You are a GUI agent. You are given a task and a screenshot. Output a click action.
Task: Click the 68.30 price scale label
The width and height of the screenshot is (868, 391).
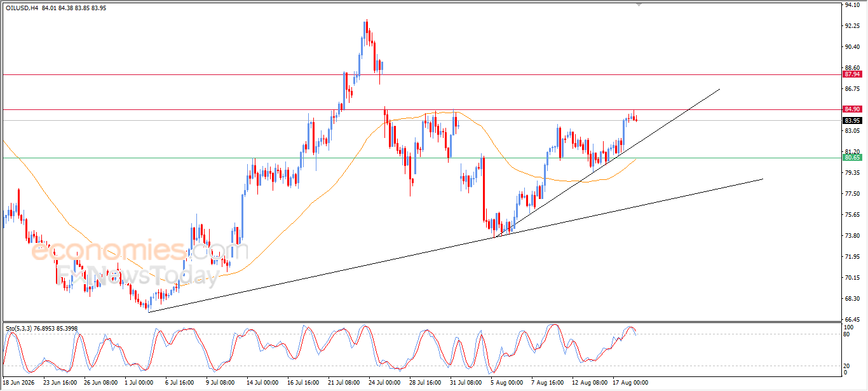click(852, 299)
